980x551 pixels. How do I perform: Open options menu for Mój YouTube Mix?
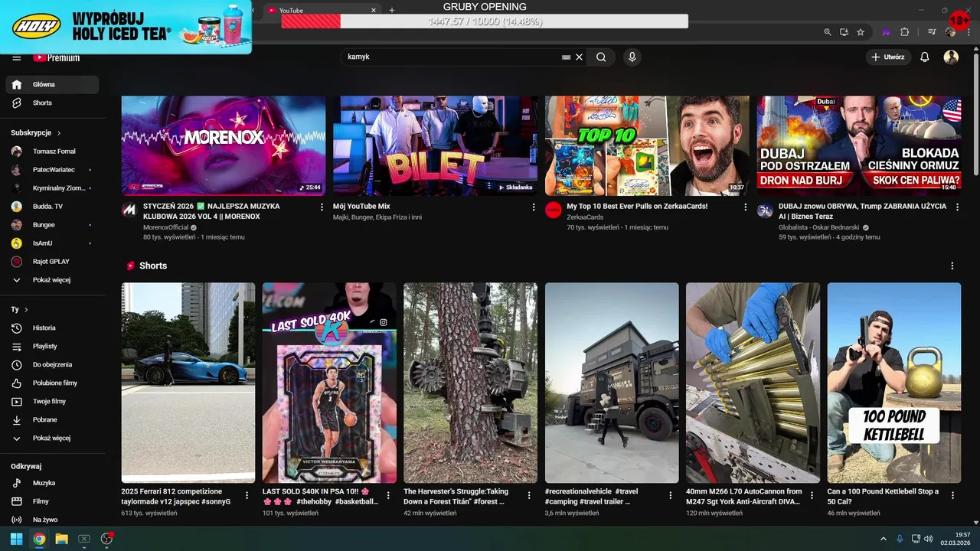pos(534,207)
